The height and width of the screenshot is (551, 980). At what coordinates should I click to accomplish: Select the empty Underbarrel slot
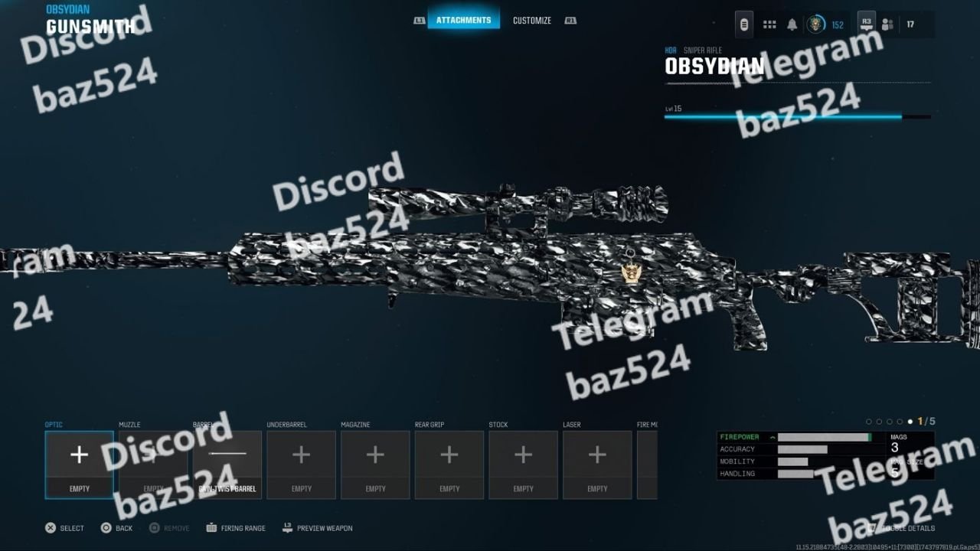click(x=301, y=465)
